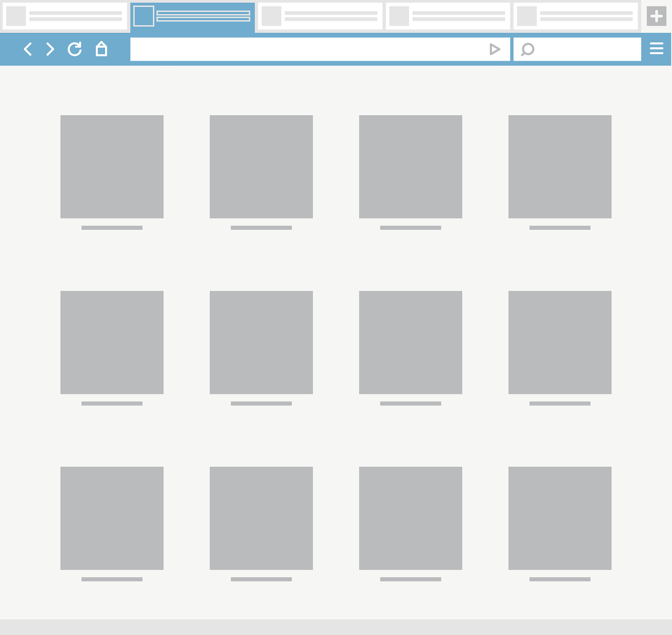Click the browser forward arrow
The image size is (672, 635).
click(50, 49)
